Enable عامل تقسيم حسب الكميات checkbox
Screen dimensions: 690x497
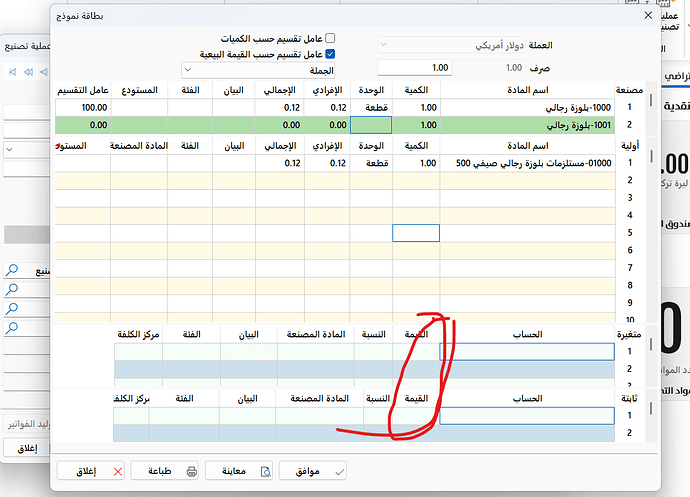pos(331,38)
